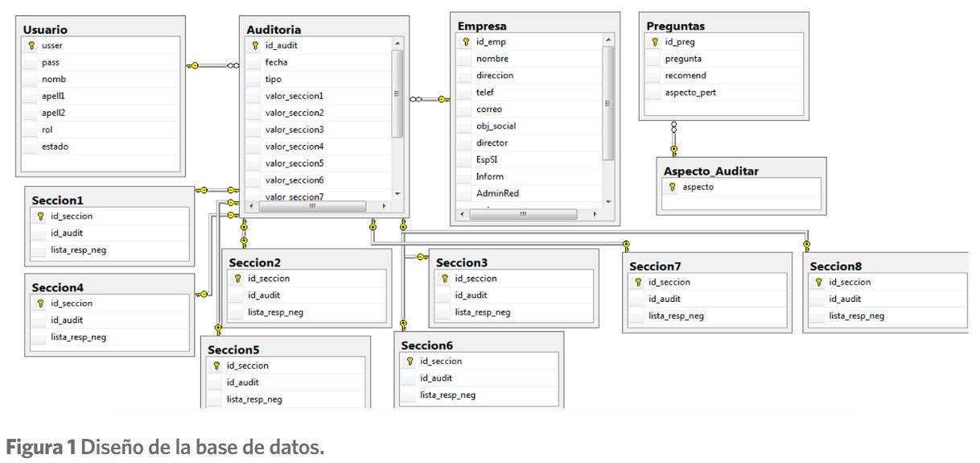Viewport: 980px width, 463px height.
Task: Click the key icon of Seccion3's id_seccion
Action: (445, 279)
